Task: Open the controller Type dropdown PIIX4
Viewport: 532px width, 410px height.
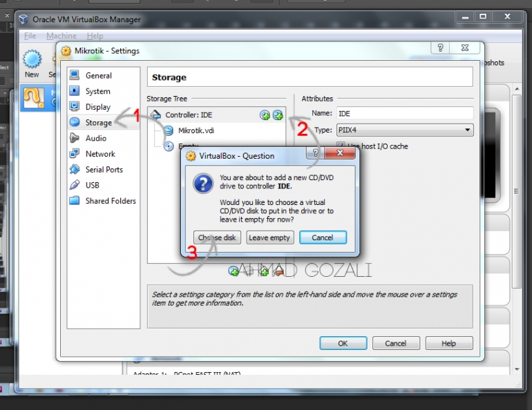Action: click(404, 130)
